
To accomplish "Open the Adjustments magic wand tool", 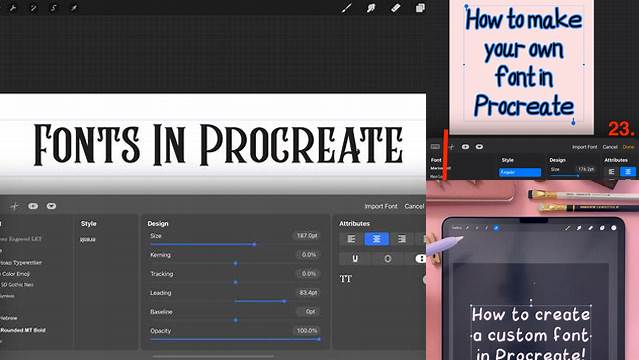I will coord(33,8).
